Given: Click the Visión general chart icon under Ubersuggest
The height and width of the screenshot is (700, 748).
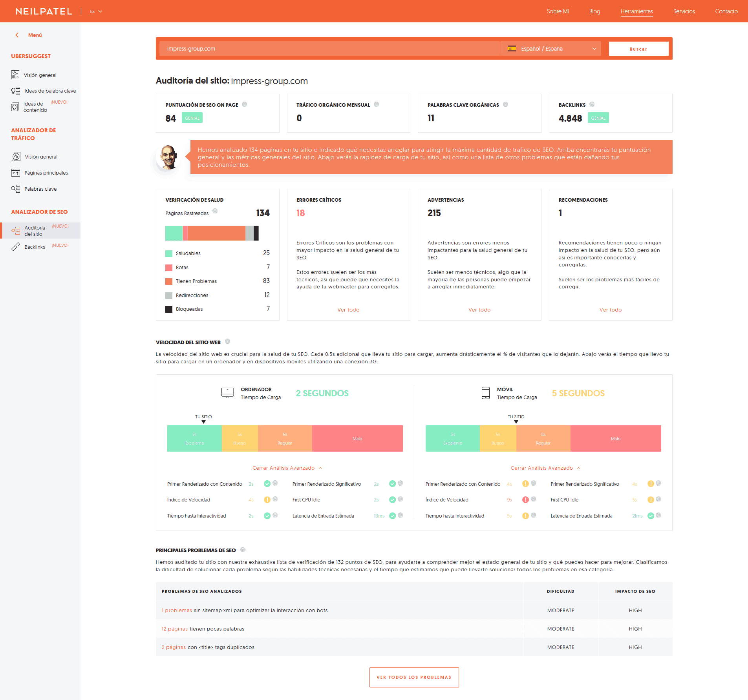Looking at the screenshot, I should (x=15, y=75).
